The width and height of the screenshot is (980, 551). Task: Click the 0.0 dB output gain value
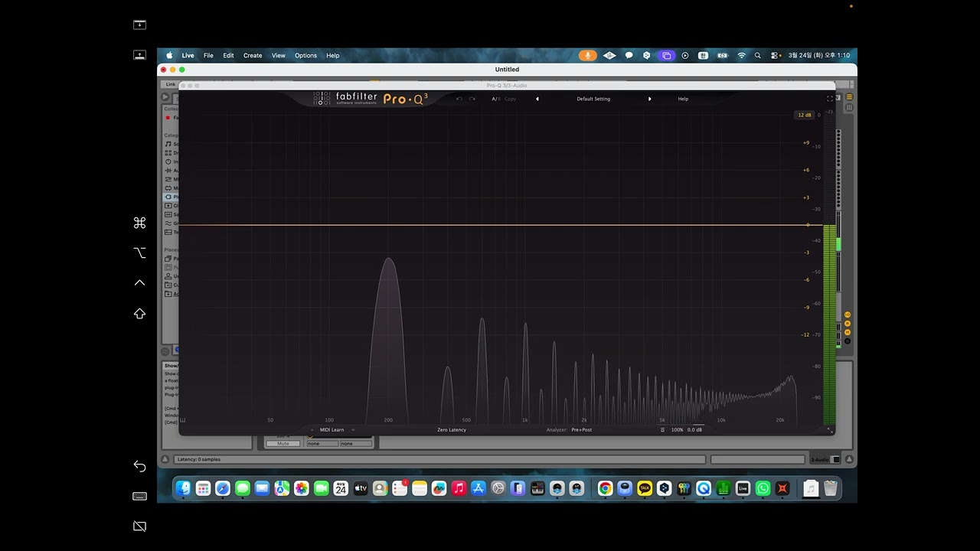(x=694, y=430)
